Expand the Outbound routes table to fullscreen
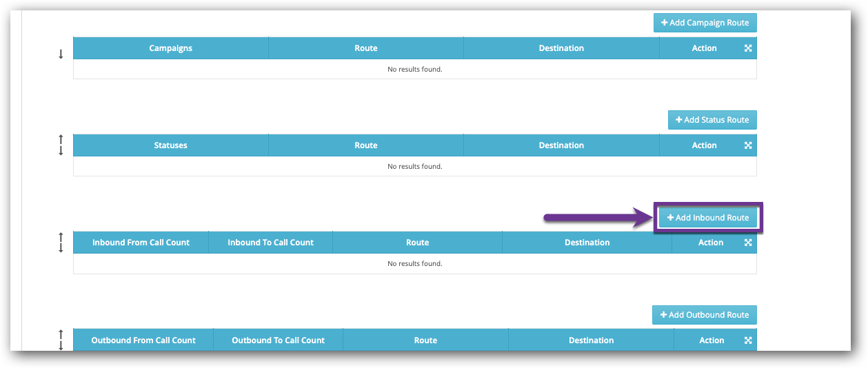This screenshot has width=868, height=368. pyautogui.click(x=748, y=340)
